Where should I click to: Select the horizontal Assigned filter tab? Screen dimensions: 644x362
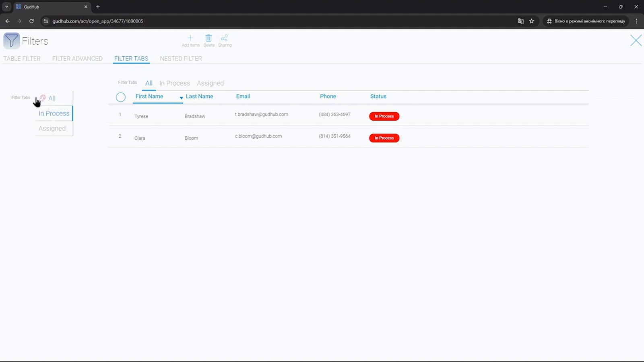click(210, 83)
